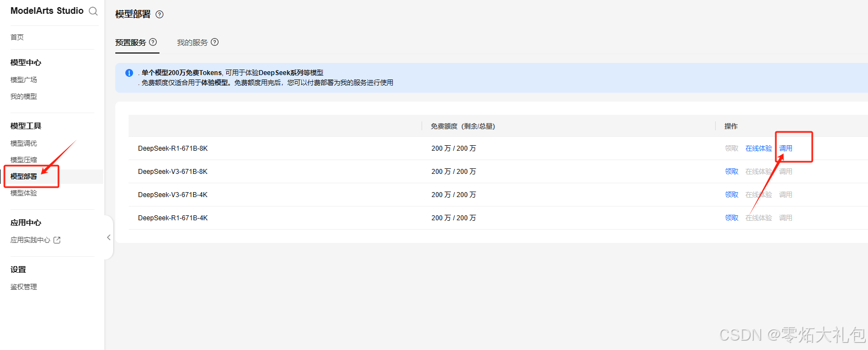This screenshot has height=350, width=868.
Task: Click 模型工具 section heading
Action: pyautogui.click(x=26, y=126)
